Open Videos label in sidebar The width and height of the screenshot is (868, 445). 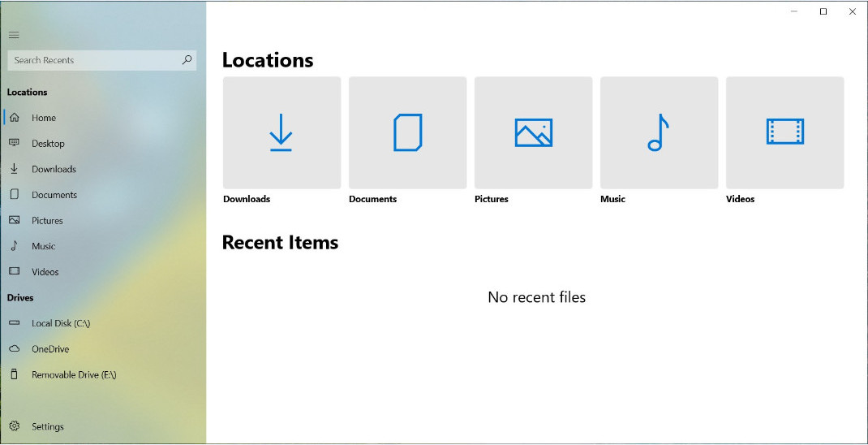point(45,272)
